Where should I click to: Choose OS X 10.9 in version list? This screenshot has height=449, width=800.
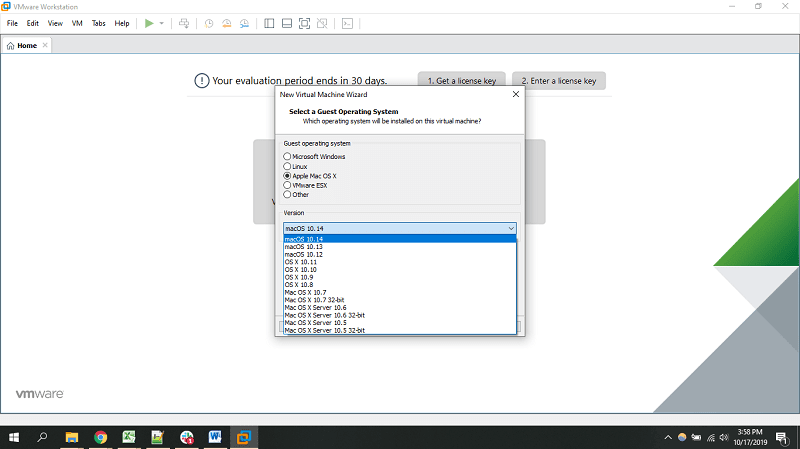point(400,277)
